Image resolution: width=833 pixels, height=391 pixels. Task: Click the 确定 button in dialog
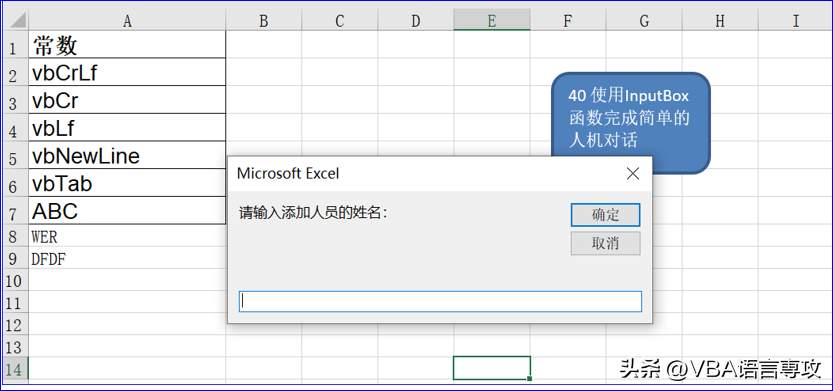coord(605,215)
